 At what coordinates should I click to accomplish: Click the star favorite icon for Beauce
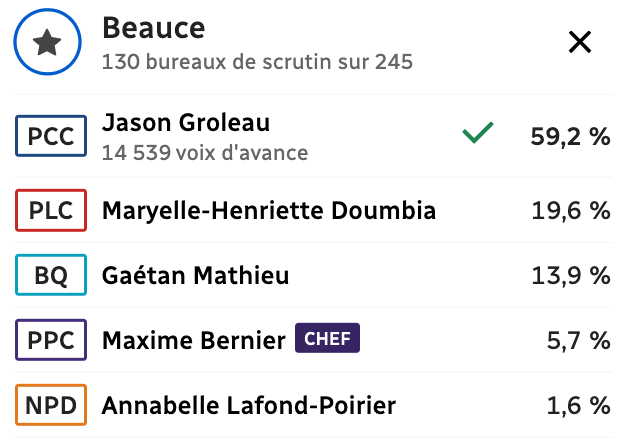[x=49, y=42]
